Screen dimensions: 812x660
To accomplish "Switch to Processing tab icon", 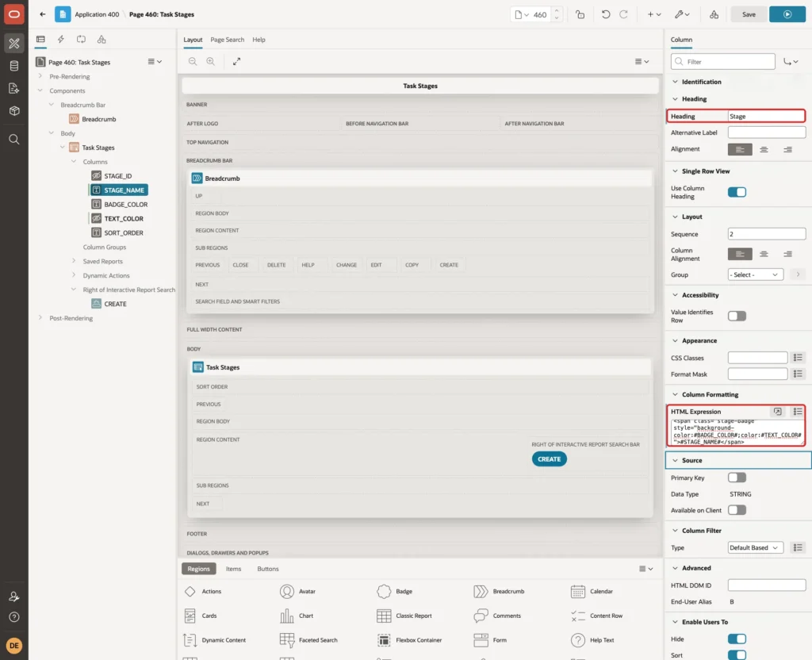I will (82, 40).
